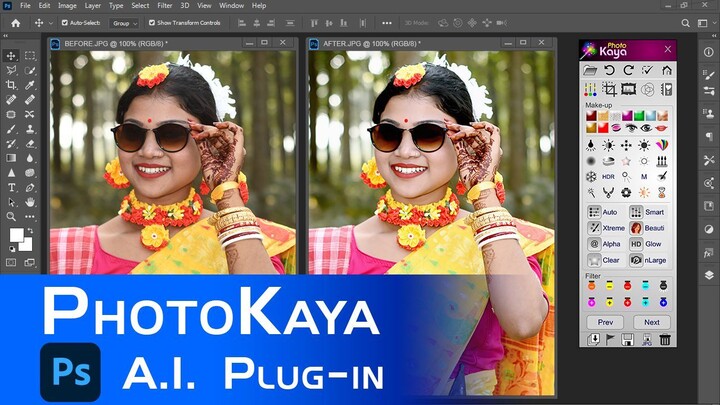Open the Layers panel icon on right dock
This screenshot has width=720, height=405.
pos(709,275)
